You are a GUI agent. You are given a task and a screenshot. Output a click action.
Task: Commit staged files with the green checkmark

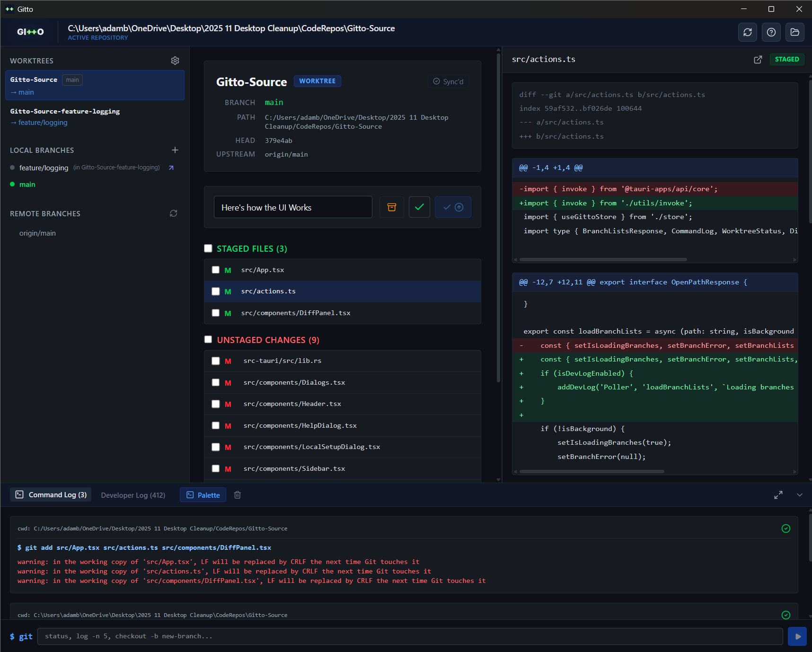click(x=419, y=207)
